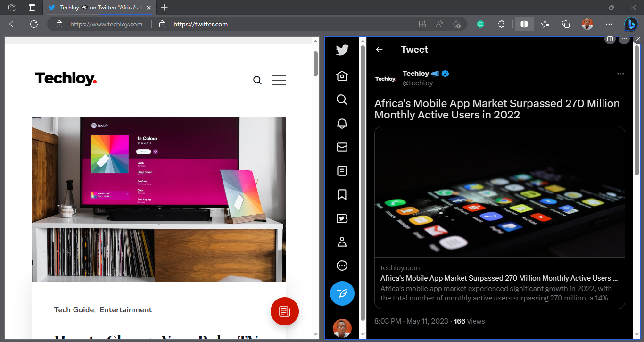The height and width of the screenshot is (342, 644).
Task: Select the Techloy on Twitter tab
Action: [x=99, y=8]
